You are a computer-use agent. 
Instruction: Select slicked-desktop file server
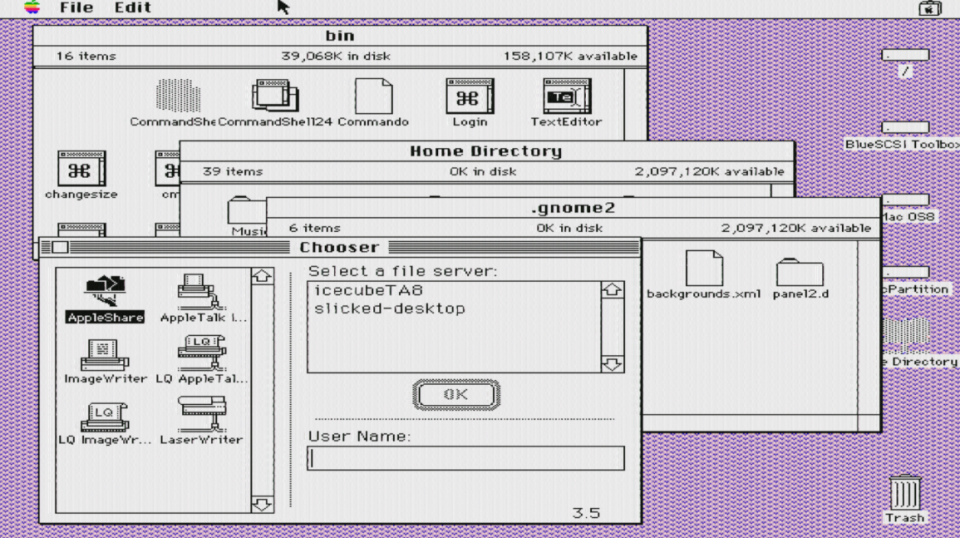(389, 308)
